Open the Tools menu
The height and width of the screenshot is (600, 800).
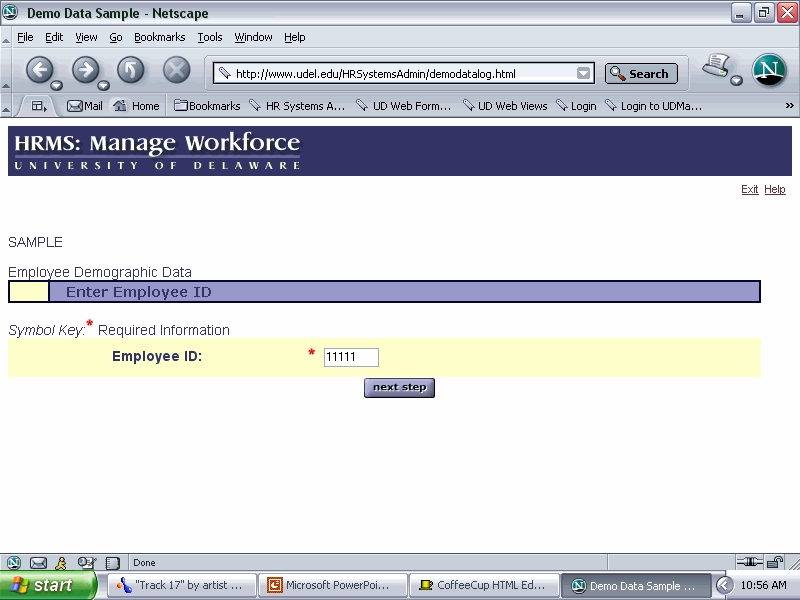coord(210,37)
